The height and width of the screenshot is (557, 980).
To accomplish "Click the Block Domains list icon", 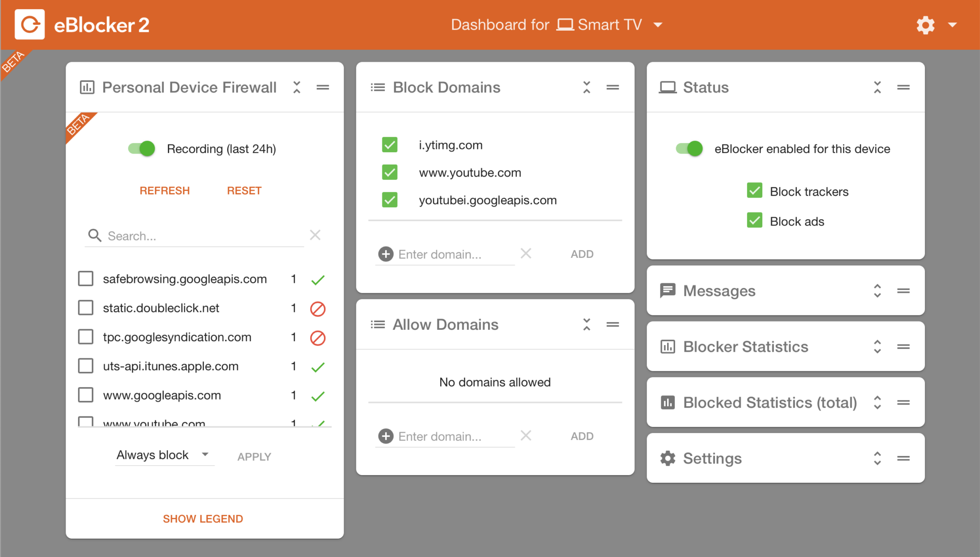I will coord(377,87).
